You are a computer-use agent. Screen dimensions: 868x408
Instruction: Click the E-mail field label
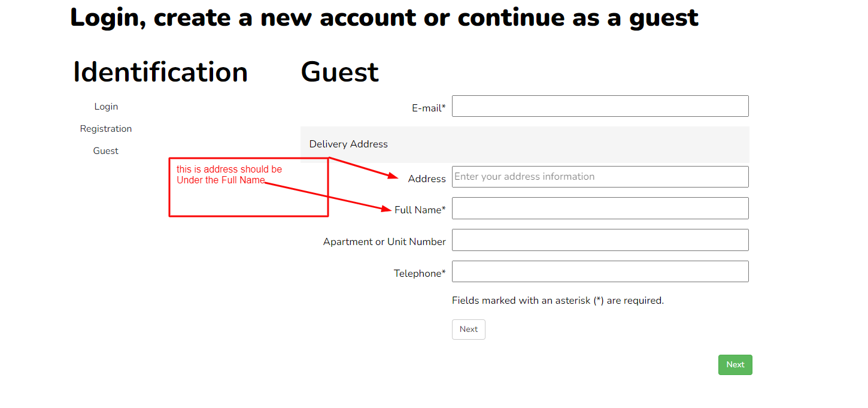(x=428, y=108)
